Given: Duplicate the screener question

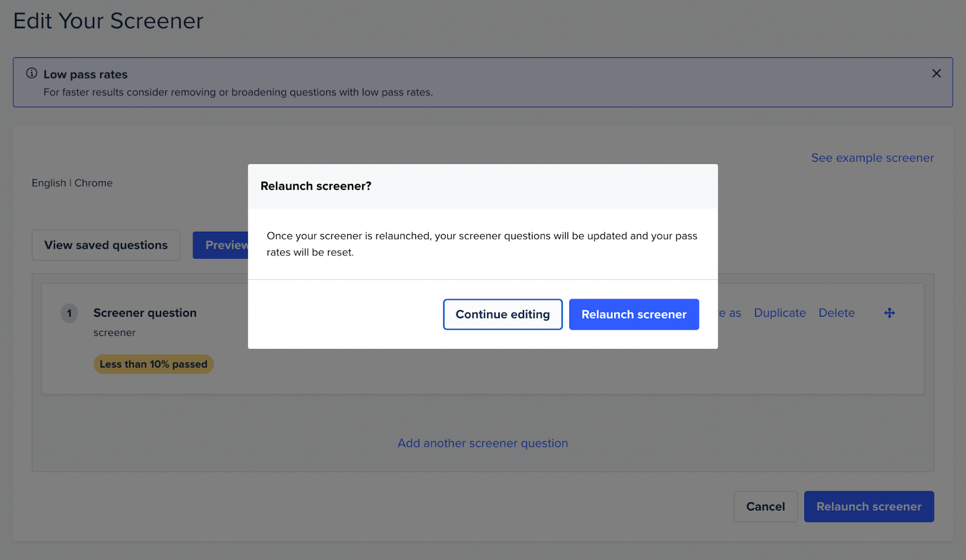Looking at the screenshot, I should [779, 313].
